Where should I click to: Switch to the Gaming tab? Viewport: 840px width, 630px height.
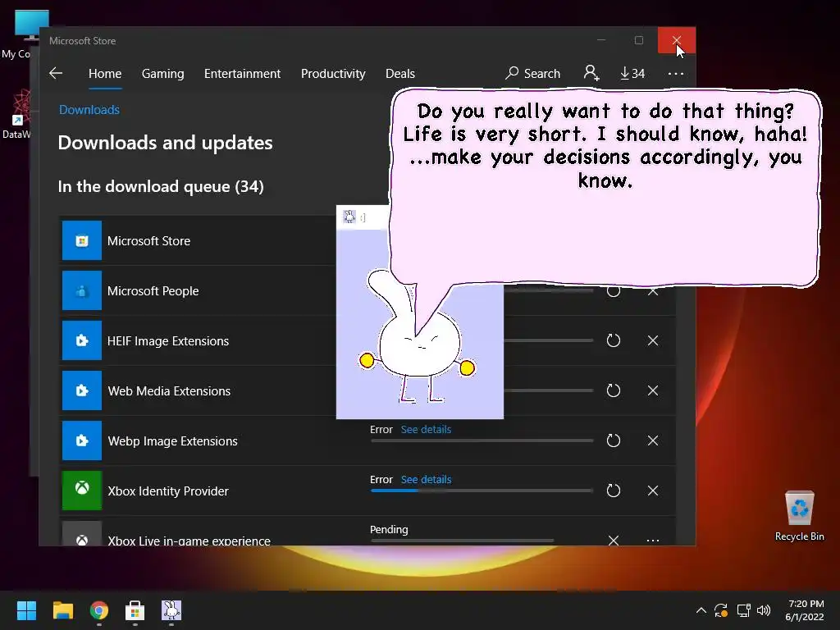pyautogui.click(x=163, y=73)
